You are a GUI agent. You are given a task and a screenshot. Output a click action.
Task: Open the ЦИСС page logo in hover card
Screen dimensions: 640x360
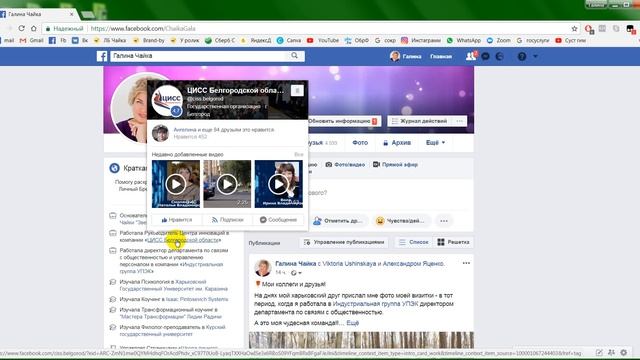click(167, 101)
